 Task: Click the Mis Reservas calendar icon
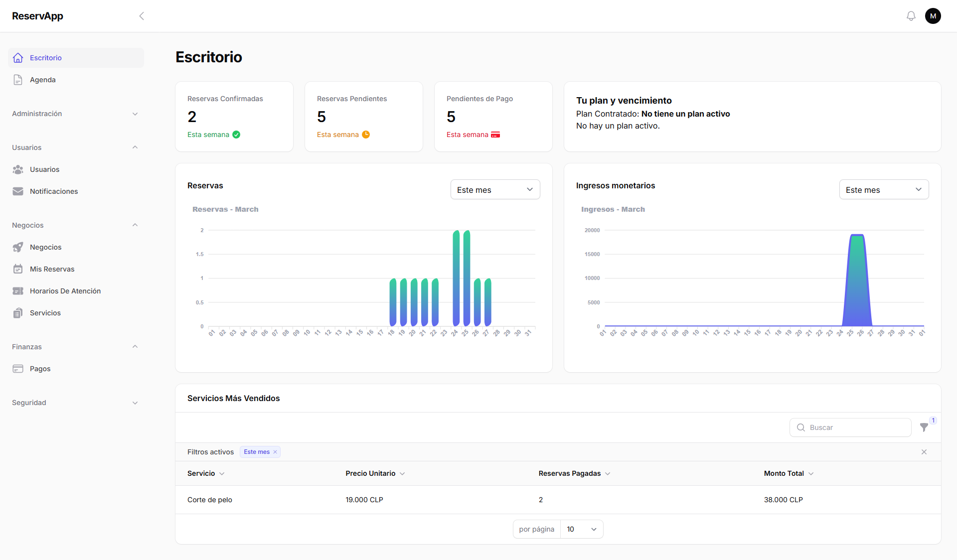click(x=18, y=269)
